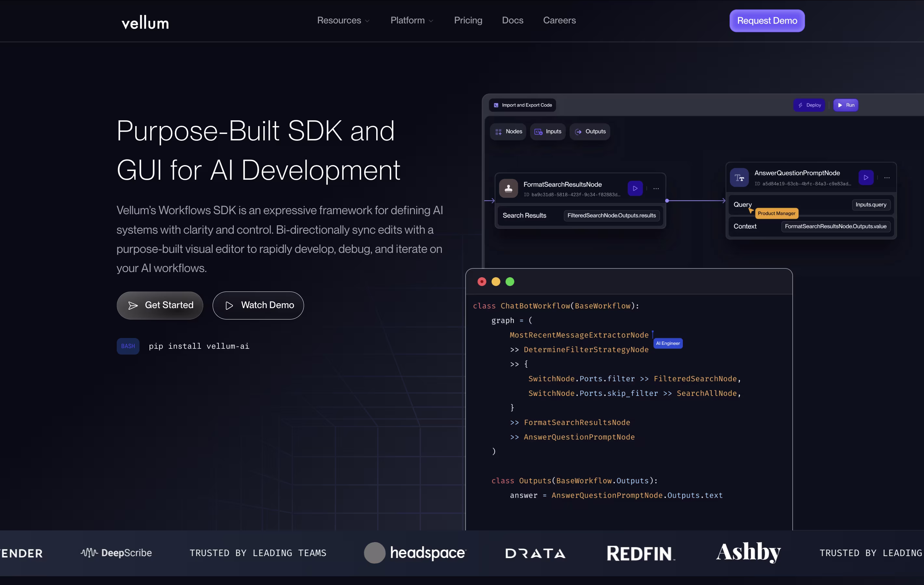Click the green window dot in code panel
The width and height of the screenshot is (924, 585).
(x=509, y=282)
